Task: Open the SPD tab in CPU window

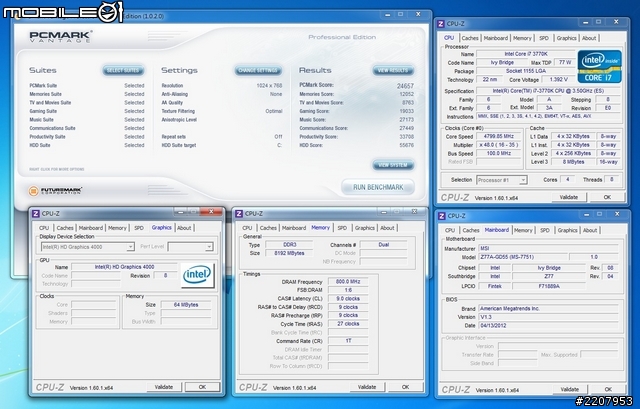Action: tap(544, 38)
